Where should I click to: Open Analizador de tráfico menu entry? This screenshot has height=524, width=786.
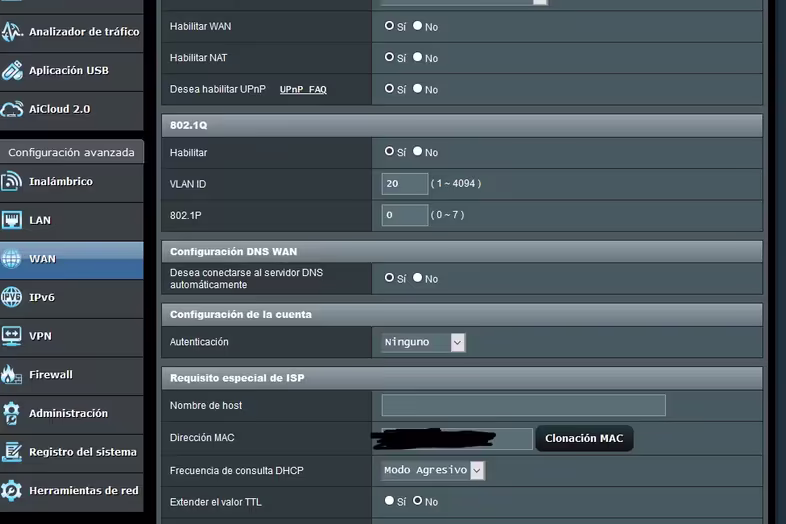click(x=84, y=32)
